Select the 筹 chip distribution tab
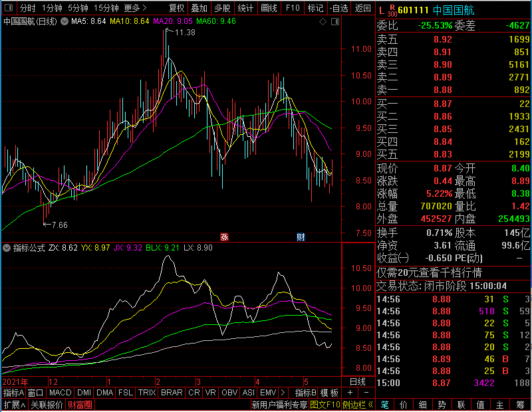This screenshot has width=532, height=412. click(520, 405)
